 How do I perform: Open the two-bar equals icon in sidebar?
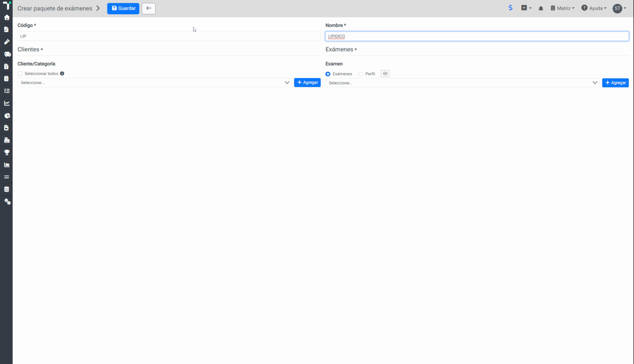(6, 177)
